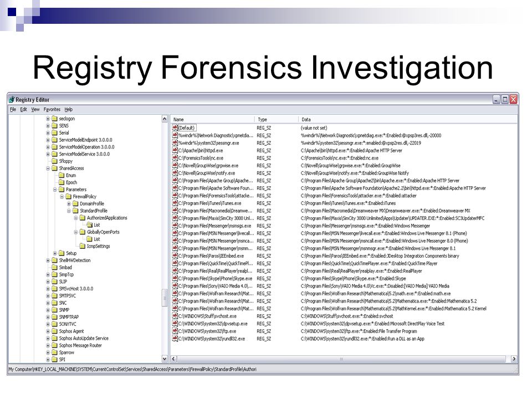Click the tree pane vertical scrollbar thumb

(165, 298)
